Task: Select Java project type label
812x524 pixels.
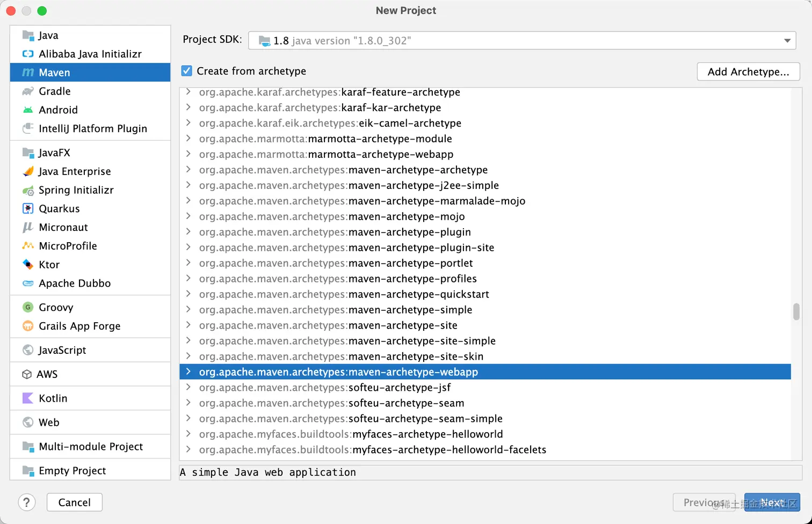Action: [48, 35]
